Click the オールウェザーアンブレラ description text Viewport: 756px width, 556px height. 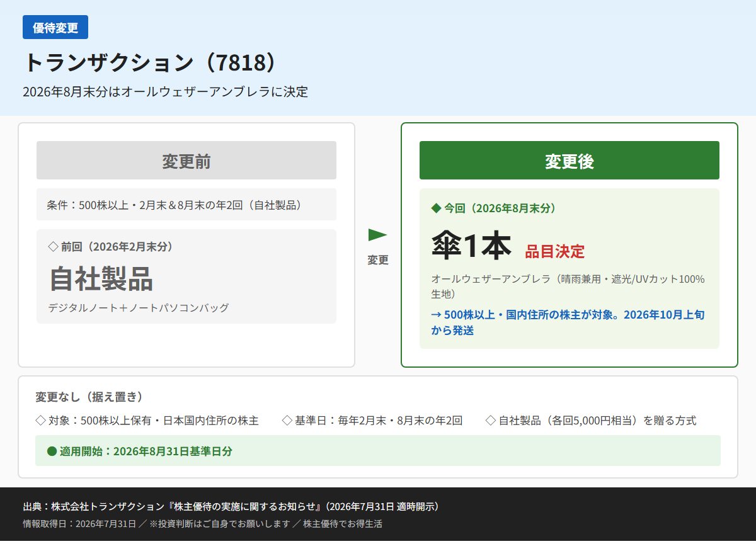(x=568, y=287)
